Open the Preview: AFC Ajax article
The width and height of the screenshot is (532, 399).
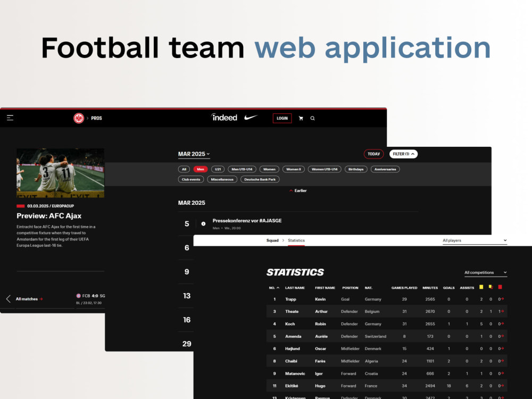[x=49, y=216]
